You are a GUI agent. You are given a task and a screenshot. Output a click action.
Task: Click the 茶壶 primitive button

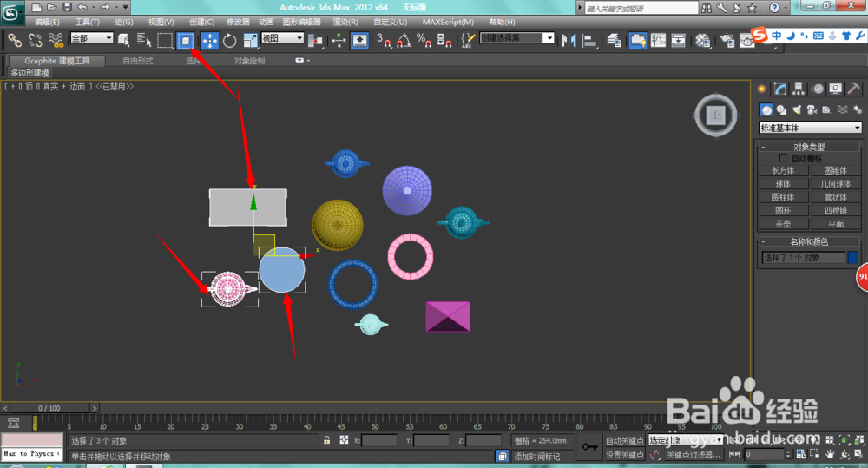click(783, 224)
